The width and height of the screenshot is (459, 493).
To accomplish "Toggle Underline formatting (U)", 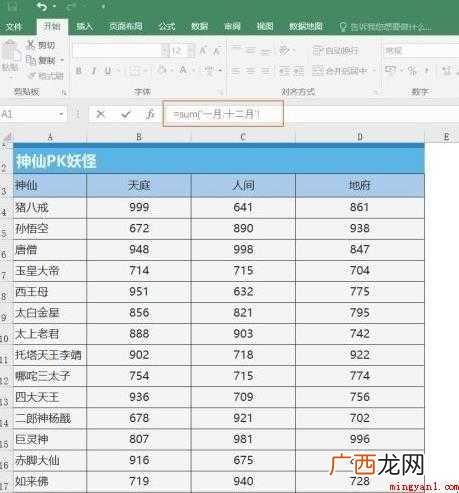I will [108, 71].
